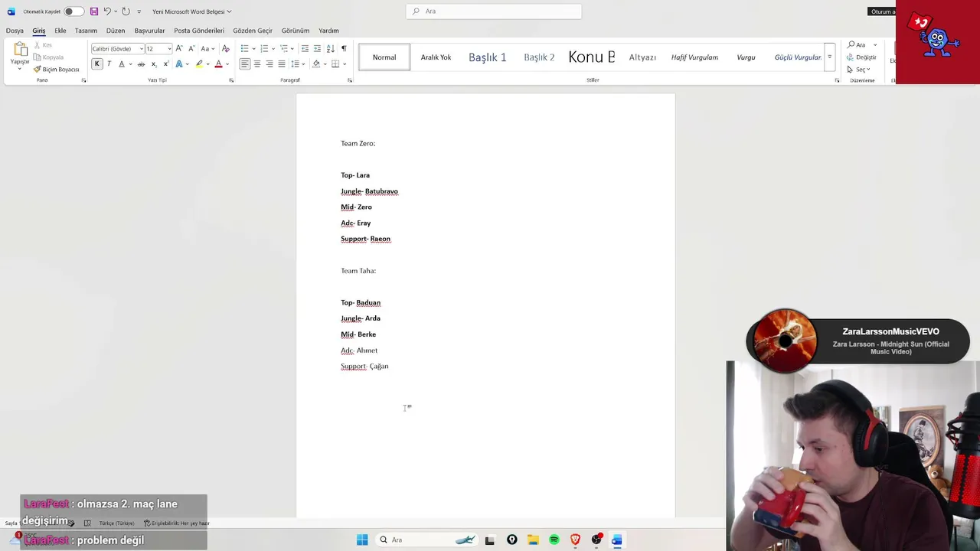Open File Explorer from the taskbar
The height and width of the screenshot is (551, 980).
point(533,540)
